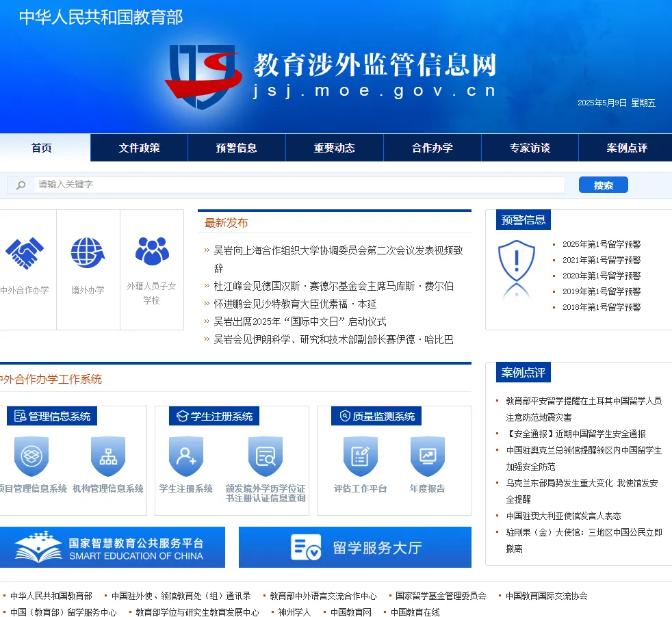Open the 颁发境外学历学位证书查询 shield icon
Viewport: 672px width, 617px height.
[266, 456]
